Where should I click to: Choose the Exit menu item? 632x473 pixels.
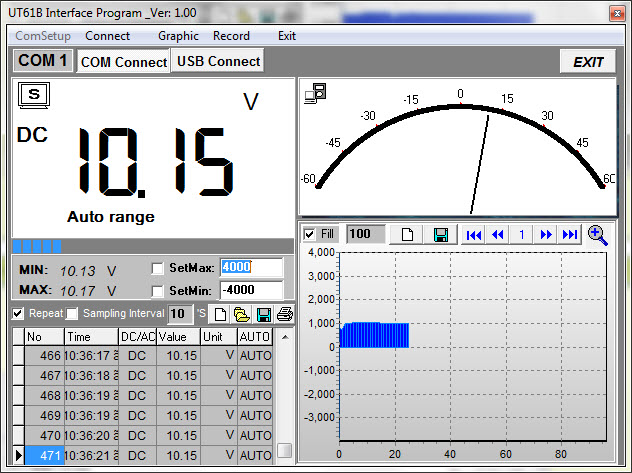[x=287, y=36]
